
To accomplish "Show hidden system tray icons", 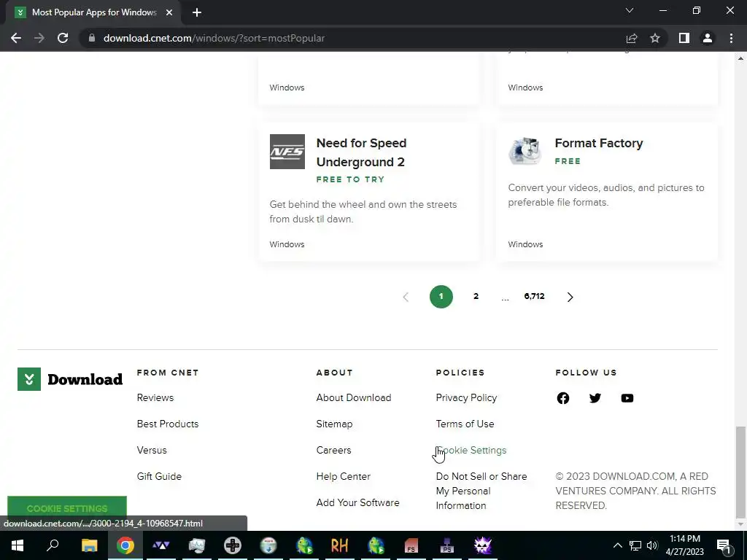I will click(617, 545).
